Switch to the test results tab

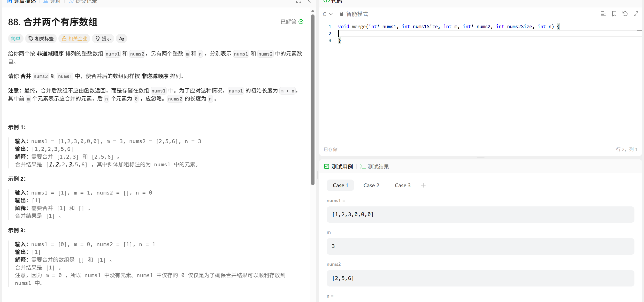click(x=374, y=167)
